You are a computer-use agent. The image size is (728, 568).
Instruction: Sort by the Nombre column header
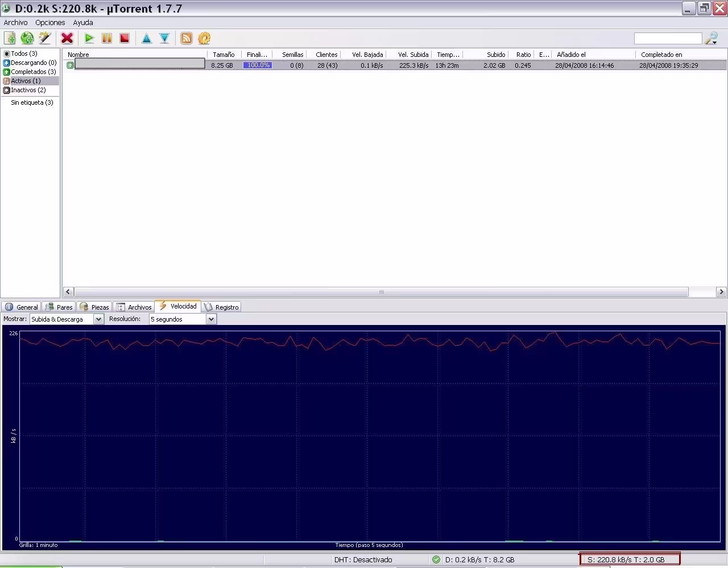click(135, 55)
